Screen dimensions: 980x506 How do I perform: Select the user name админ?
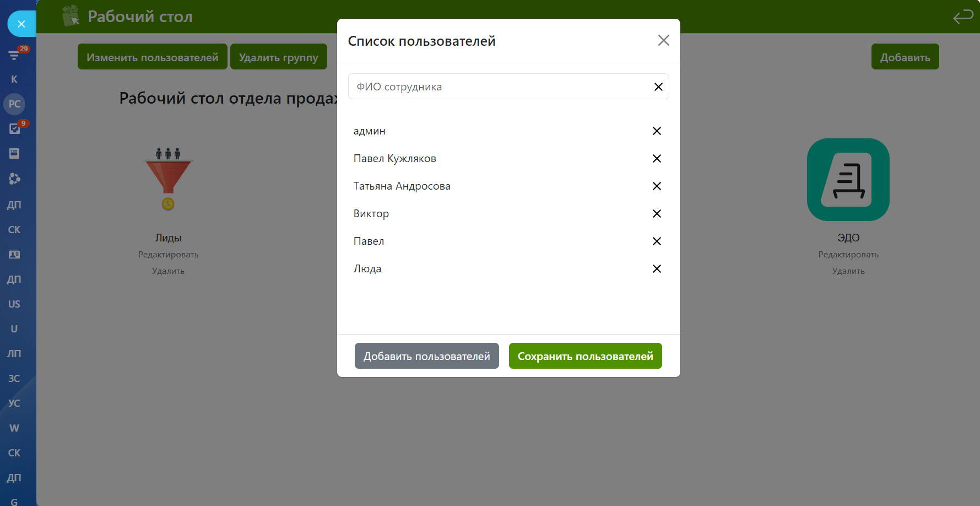tap(370, 131)
